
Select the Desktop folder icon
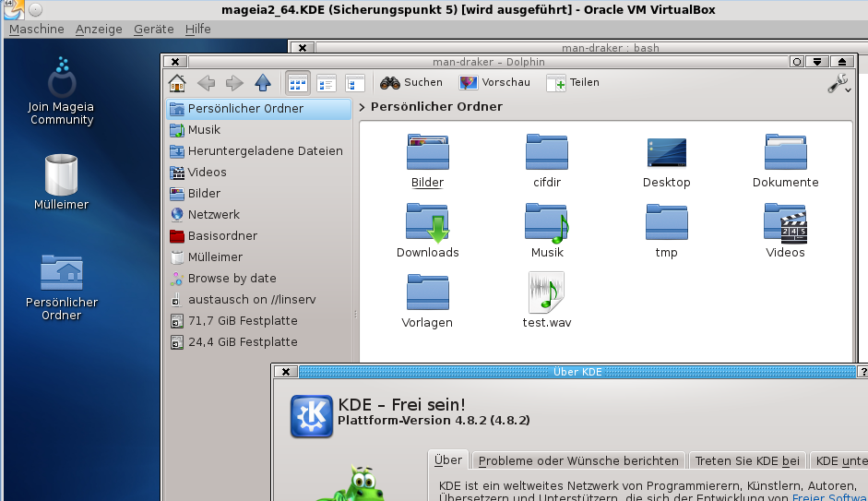point(667,161)
